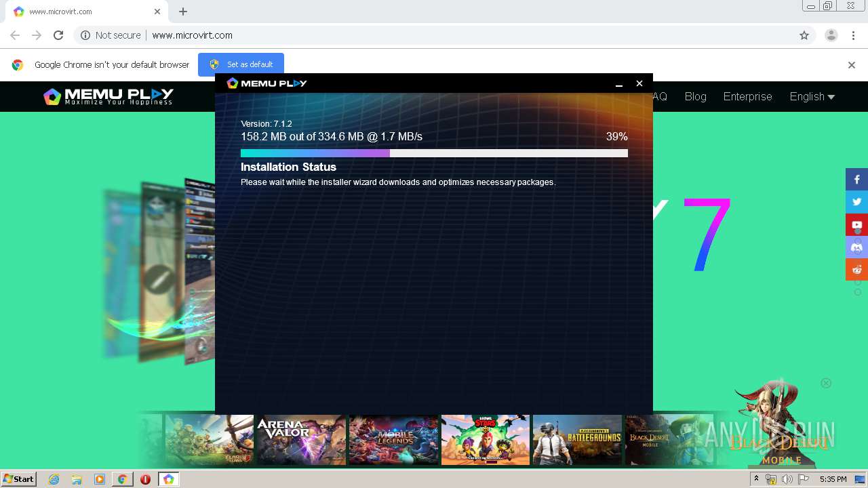Open the Enterprise menu item
This screenshot has width=868, height=488.
pyautogui.click(x=747, y=97)
